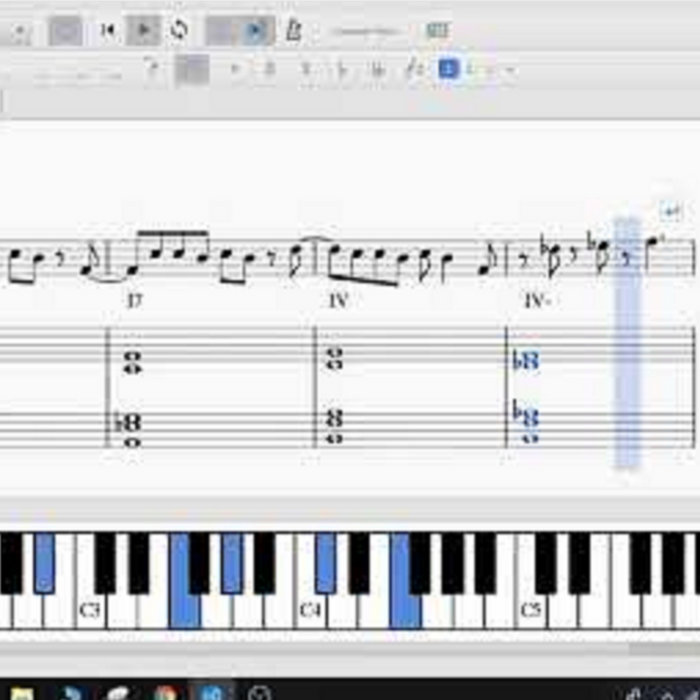Screen dimensions: 700x700
Task: Expand the dropdown arrow after the voice buttons
Action: [x=509, y=70]
